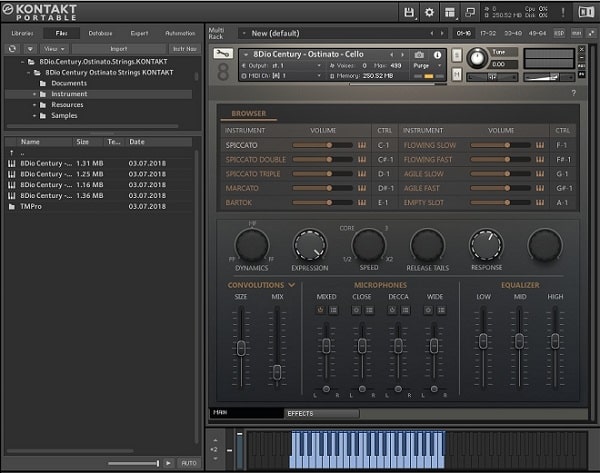Select the BARTOK articulation
The width and height of the screenshot is (600, 473).
tap(238, 202)
